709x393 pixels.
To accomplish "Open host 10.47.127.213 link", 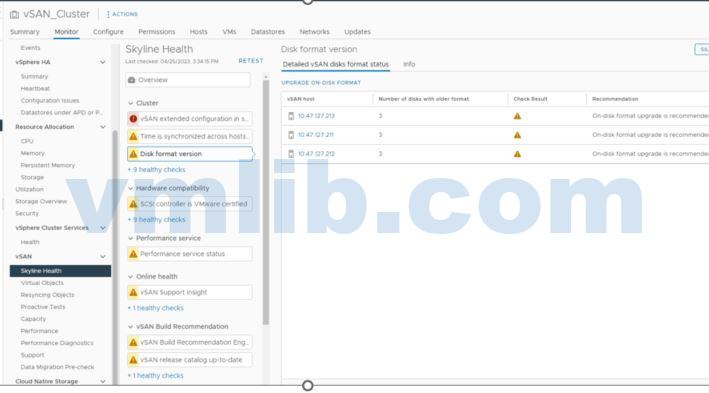I will [x=316, y=116].
